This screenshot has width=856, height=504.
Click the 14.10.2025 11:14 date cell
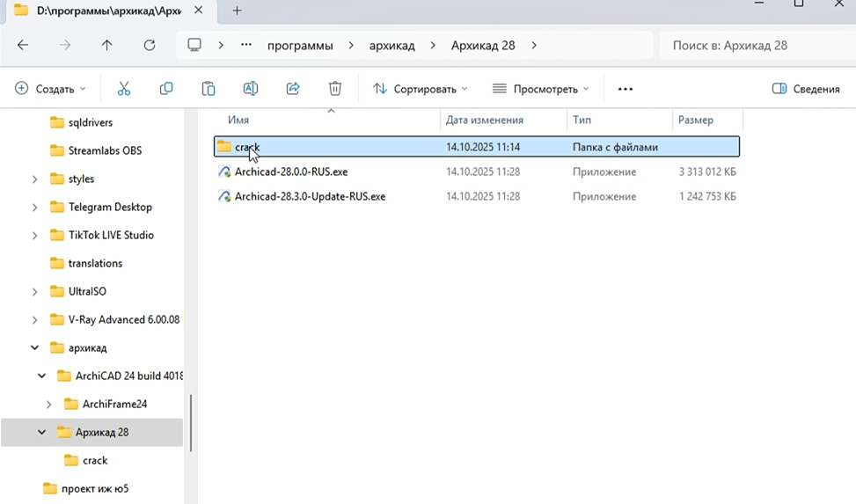click(483, 147)
